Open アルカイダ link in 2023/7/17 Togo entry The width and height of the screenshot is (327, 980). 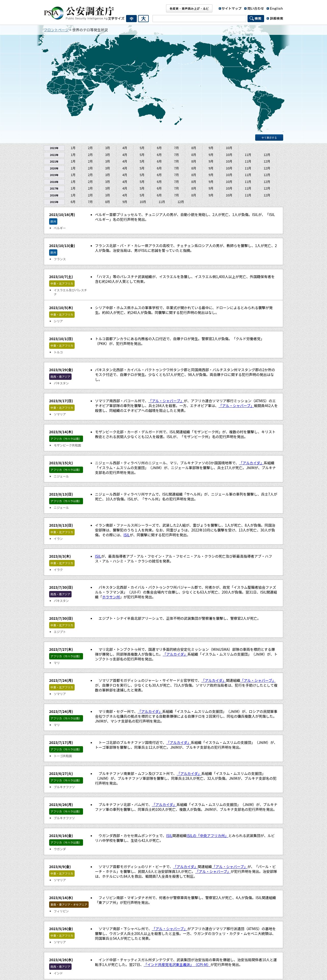[179, 743]
